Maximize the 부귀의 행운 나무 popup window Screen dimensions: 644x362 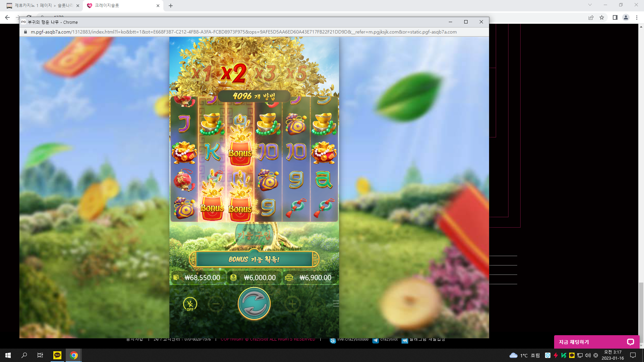(x=466, y=22)
